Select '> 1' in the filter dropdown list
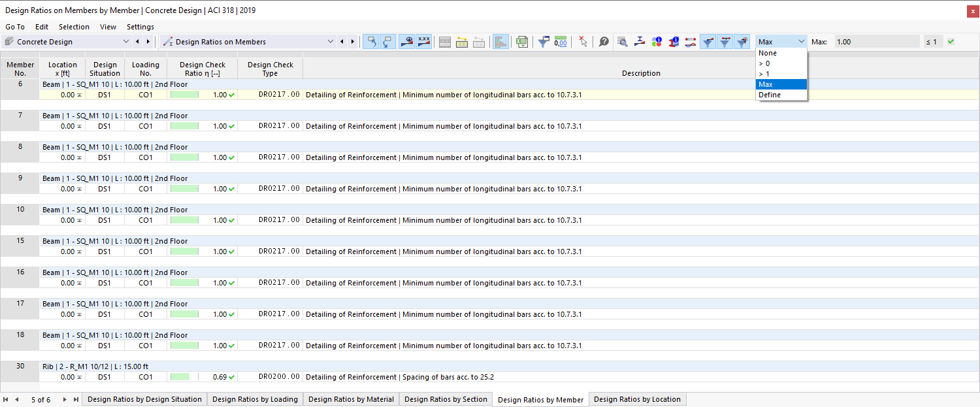Viewport: 980px width, 407px height. 781,74
